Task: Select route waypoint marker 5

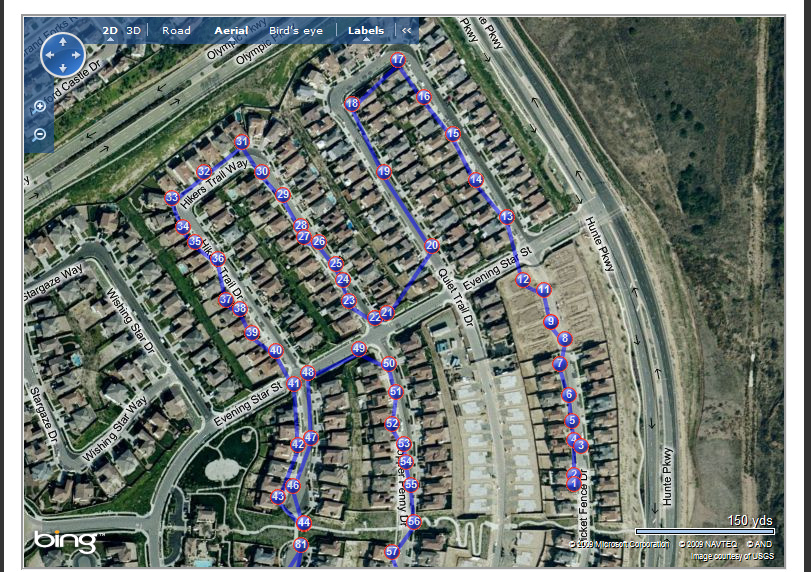Action: 572,421
